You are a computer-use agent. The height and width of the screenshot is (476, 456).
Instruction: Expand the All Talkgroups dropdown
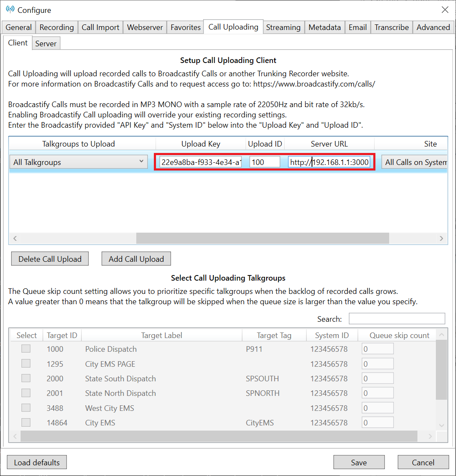coord(78,162)
